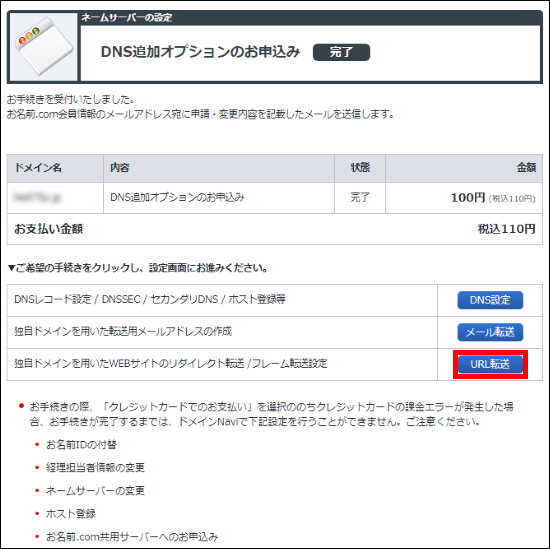Click the ネームサーバーの変更 list item
This screenshot has height=549, width=550.
[x=95, y=490]
